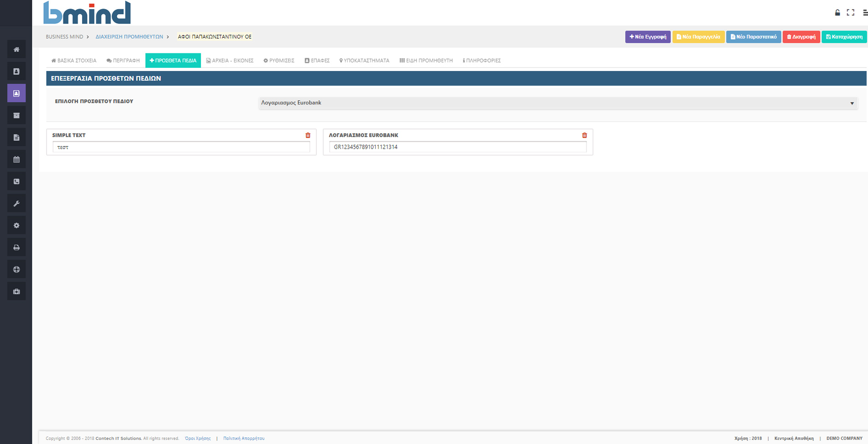Open the calendar sidebar icon
Screen dimensions: 868x444
[16, 159]
